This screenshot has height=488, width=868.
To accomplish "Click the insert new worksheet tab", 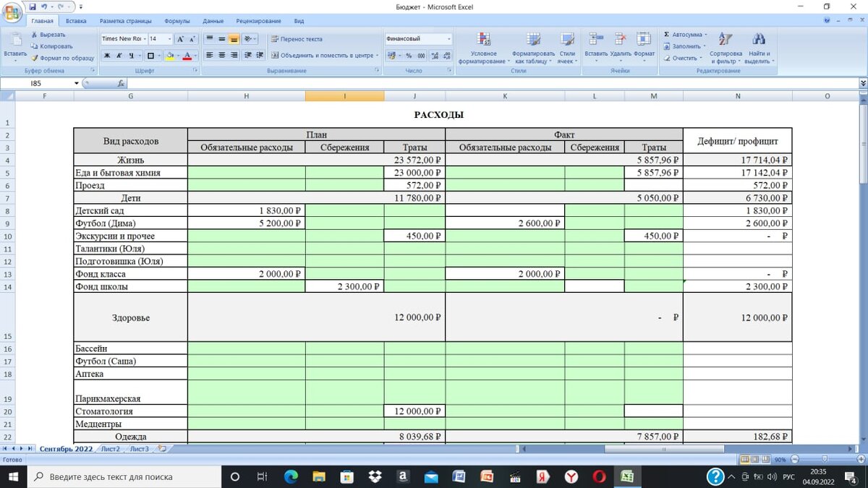I will click(x=162, y=449).
